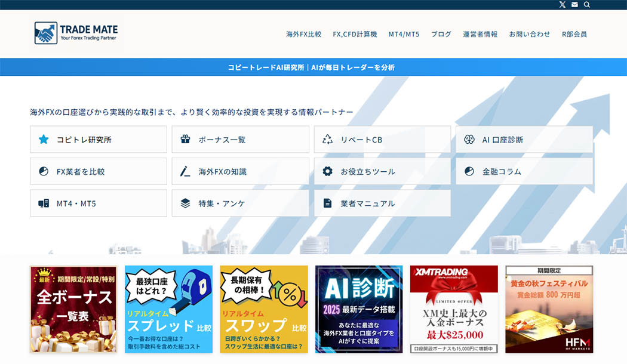Viewport: 627px width, 364px height.
Task: Open search with the magnifier icon
Action: pyautogui.click(x=587, y=5)
